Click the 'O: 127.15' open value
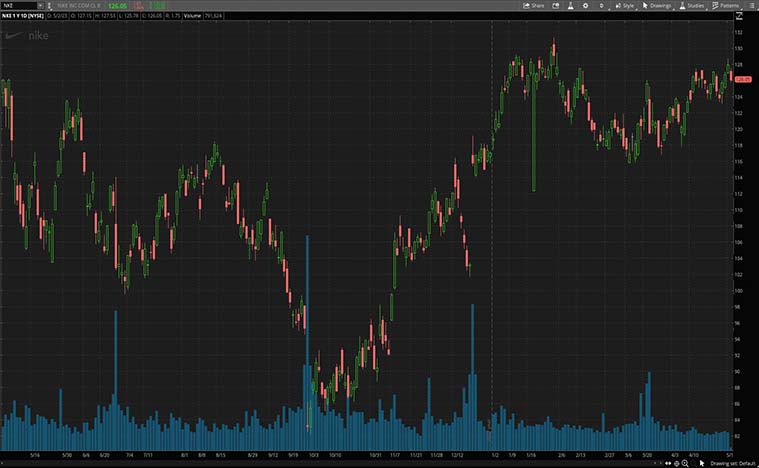 [x=81, y=15]
